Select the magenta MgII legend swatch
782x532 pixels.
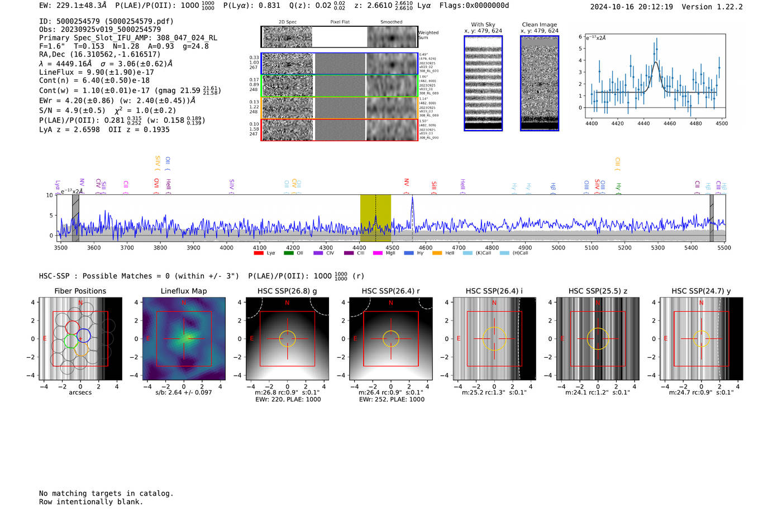pos(378,253)
